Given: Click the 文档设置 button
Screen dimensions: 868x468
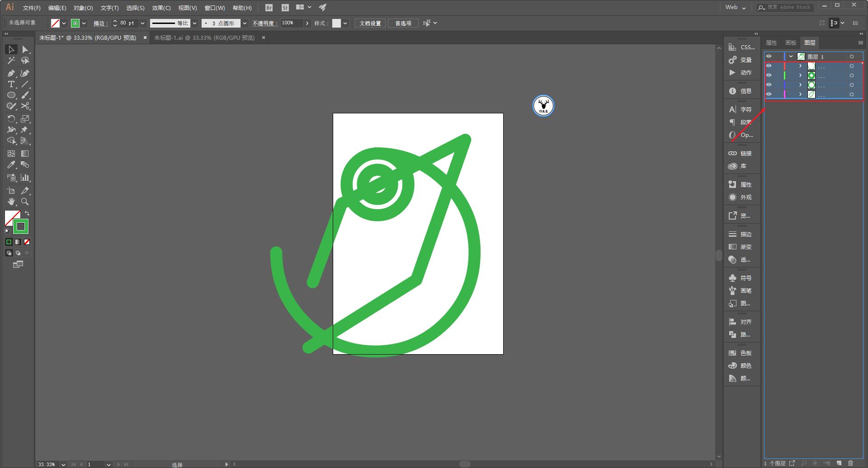Looking at the screenshot, I should click(370, 23).
